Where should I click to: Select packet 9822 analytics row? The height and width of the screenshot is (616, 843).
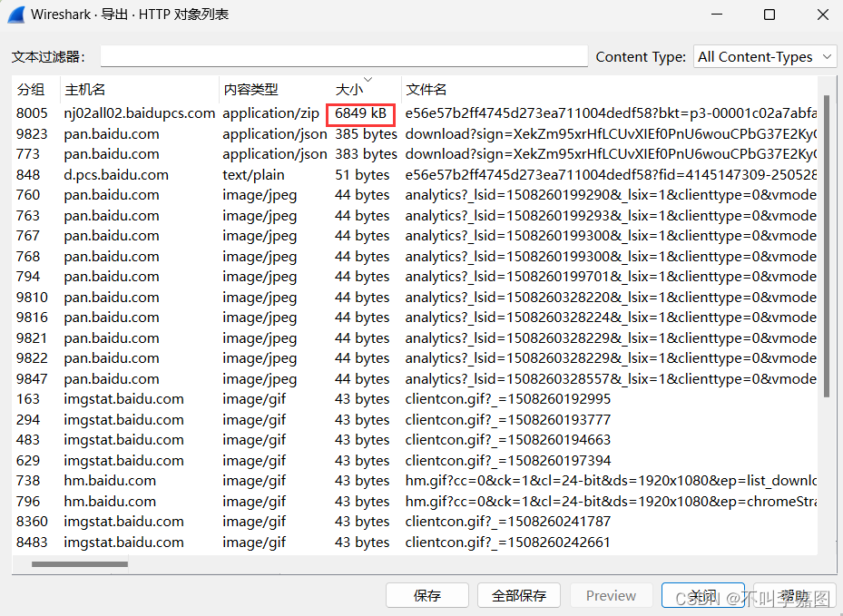(x=415, y=358)
